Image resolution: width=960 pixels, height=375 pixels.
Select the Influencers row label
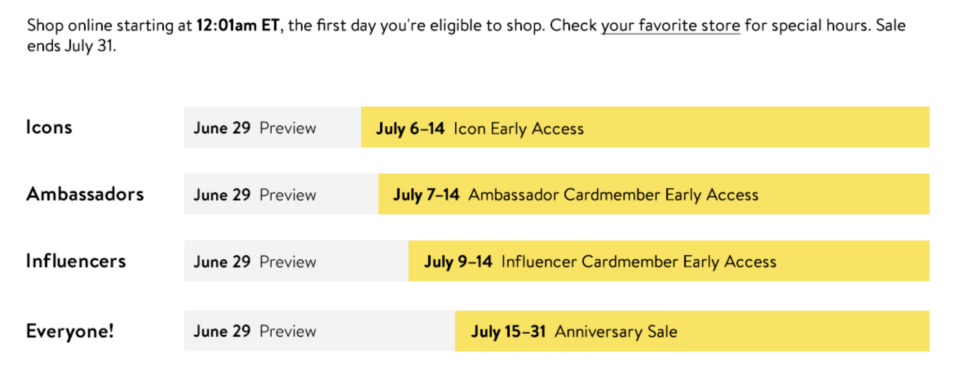pyautogui.click(x=76, y=261)
